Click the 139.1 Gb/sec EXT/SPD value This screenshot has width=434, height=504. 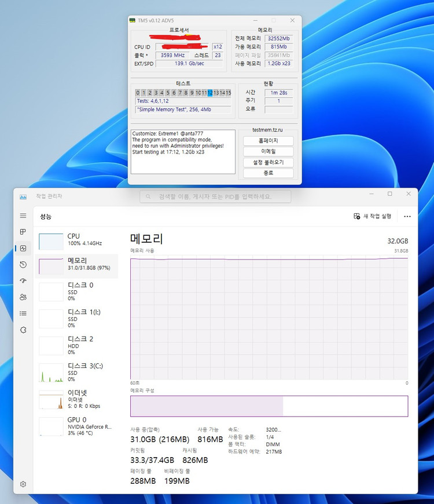coord(189,64)
